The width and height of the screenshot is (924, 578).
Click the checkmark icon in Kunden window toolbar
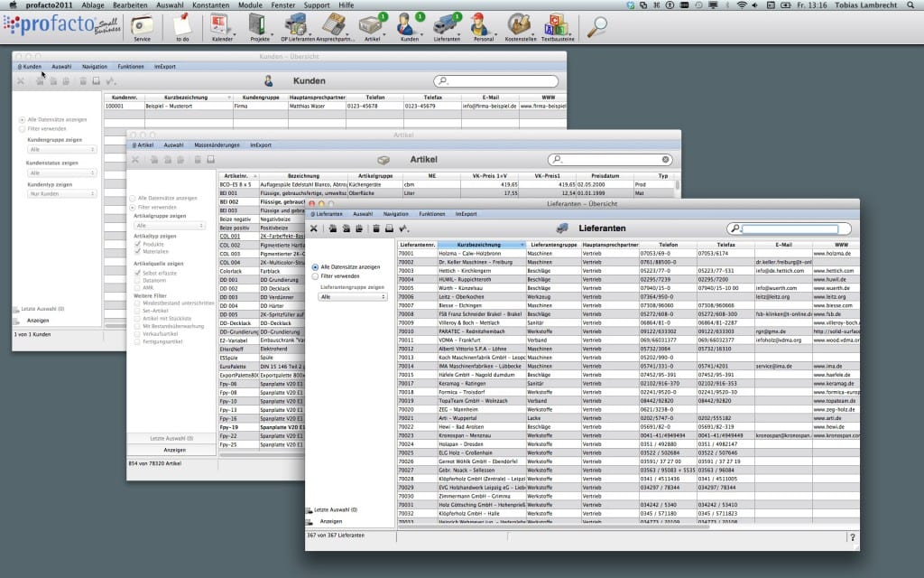[x=110, y=80]
